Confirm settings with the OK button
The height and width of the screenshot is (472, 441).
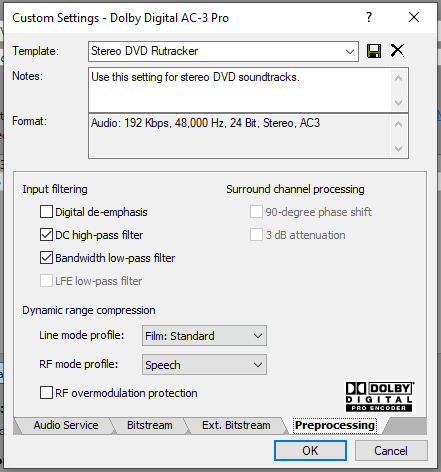tap(310, 451)
